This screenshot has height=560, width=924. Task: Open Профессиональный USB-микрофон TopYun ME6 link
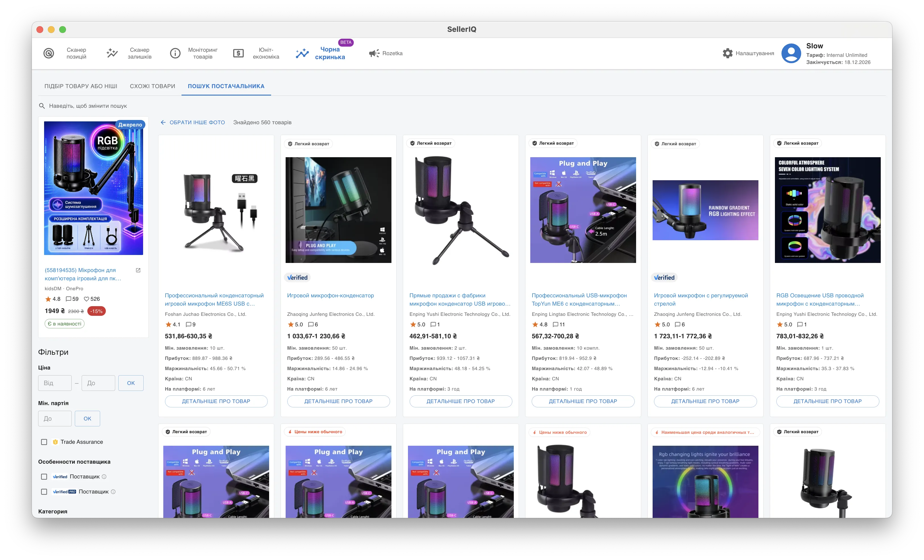[579, 300]
